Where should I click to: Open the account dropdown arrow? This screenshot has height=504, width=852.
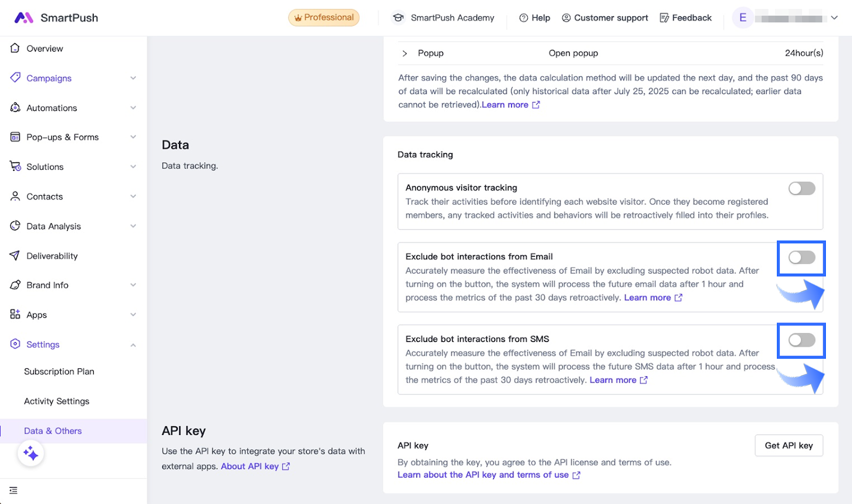834,18
